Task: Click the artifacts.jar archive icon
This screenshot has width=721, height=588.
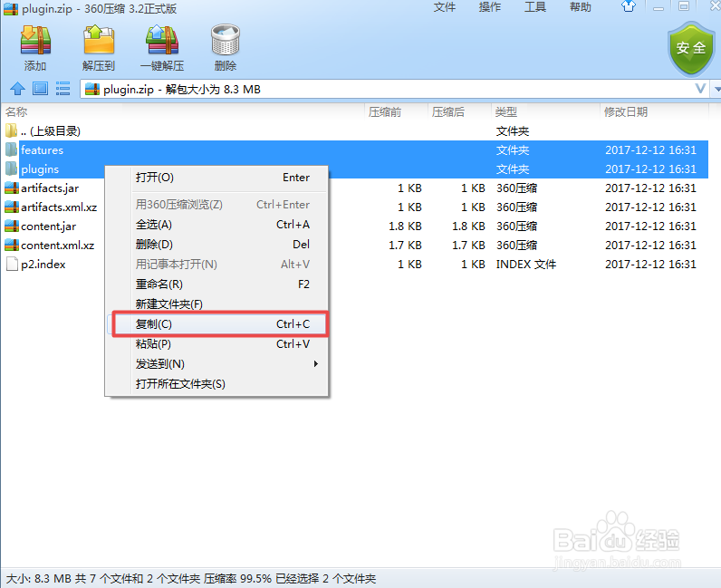Action: (x=12, y=188)
